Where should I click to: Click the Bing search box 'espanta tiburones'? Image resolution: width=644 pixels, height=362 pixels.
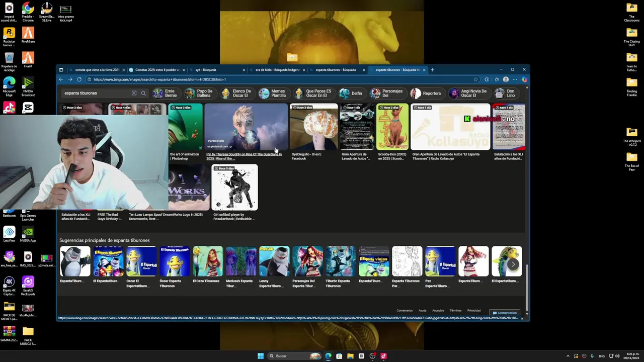coord(96,93)
